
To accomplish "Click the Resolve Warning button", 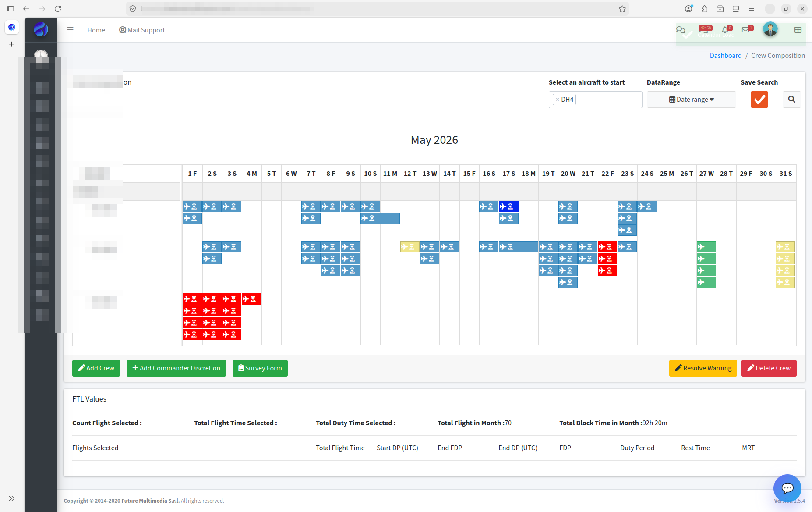I will [x=703, y=368].
